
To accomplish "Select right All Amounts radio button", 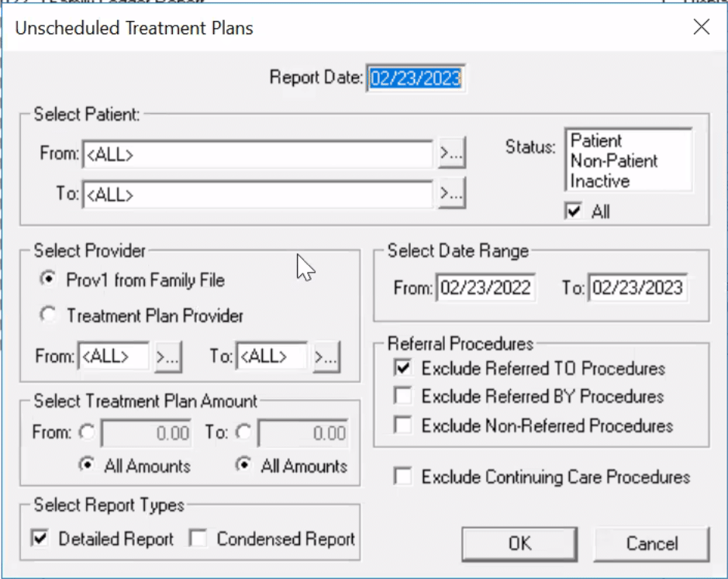I will tap(243, 465).
